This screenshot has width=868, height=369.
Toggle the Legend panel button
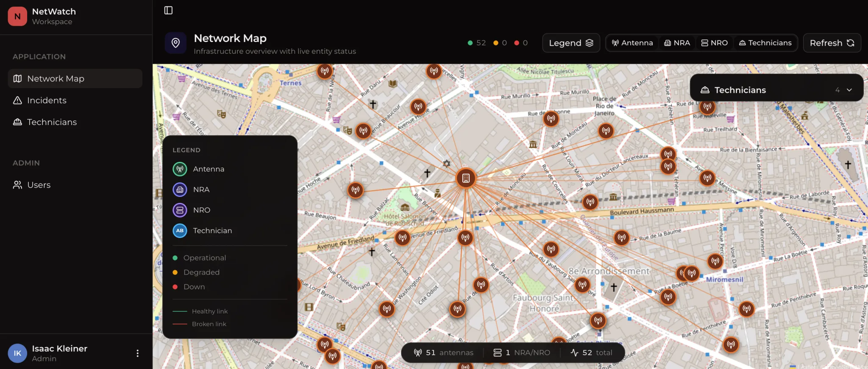571,43
